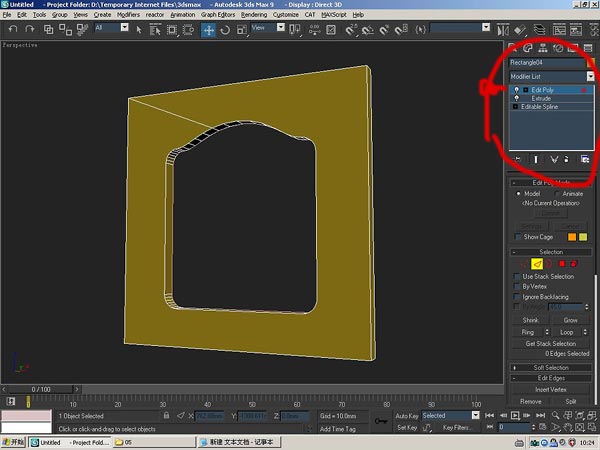Screen dimensions: 600x450
Task: Click the selection lock toggle icon
Action: coord(166,415)
